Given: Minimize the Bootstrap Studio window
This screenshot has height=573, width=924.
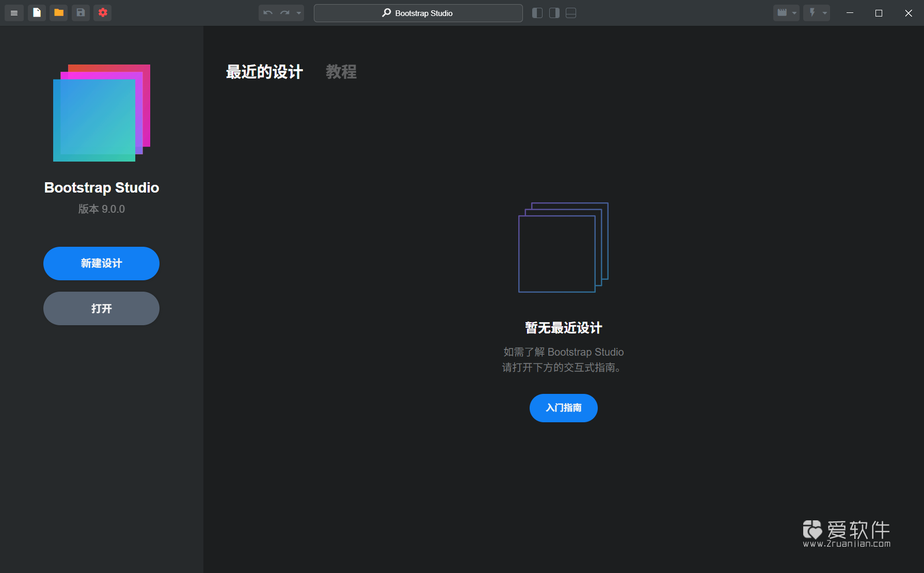Looking at the screenshot, I should pyautogui.click(x=850, y=13).
